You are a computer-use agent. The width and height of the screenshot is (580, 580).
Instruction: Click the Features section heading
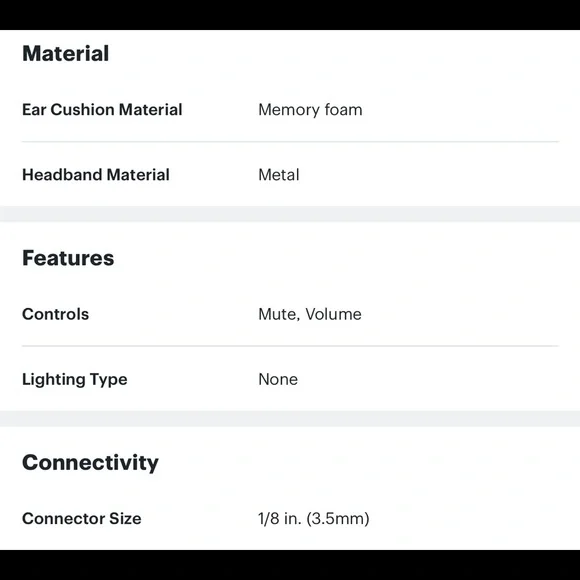click(x=68, y=258)
